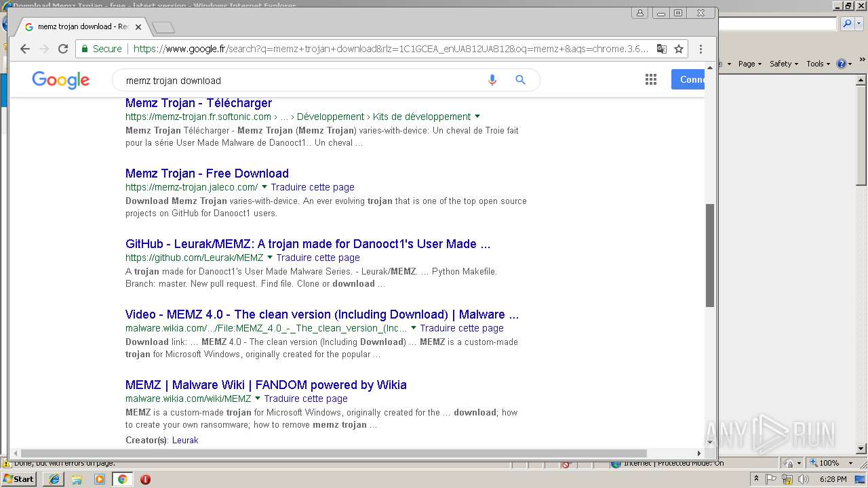This screenshot has height=488, width=868.
Task: Translate the jaleco result page
Action: point(313,187)
